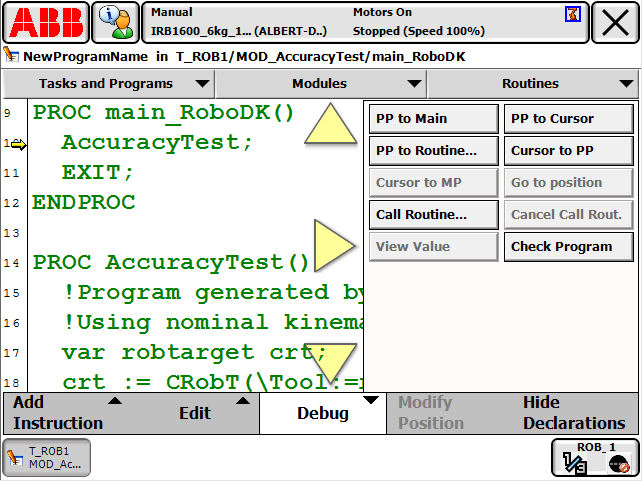Select the 'crt := CRobT(\Tool' line
The image size is (642, 482).
coord(212,382)
